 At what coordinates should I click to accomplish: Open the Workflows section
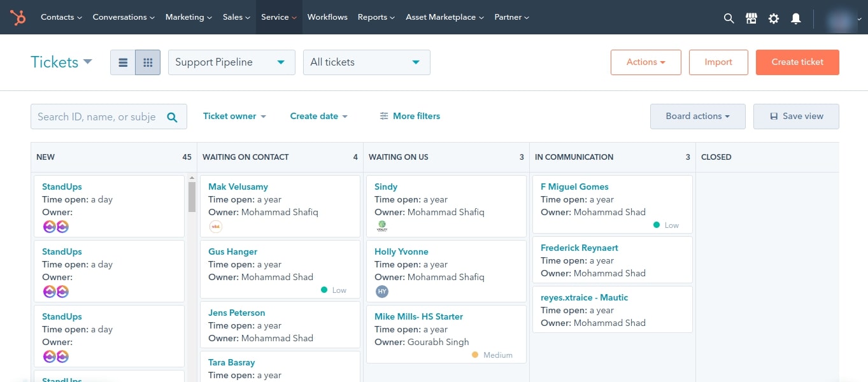coord(327,17)
